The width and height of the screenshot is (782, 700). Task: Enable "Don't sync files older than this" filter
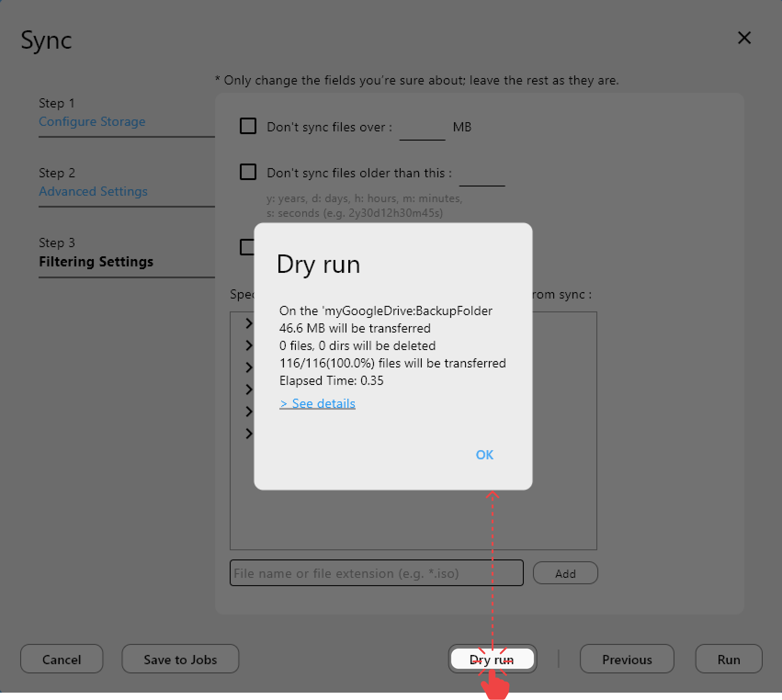(x=247, y=172)
